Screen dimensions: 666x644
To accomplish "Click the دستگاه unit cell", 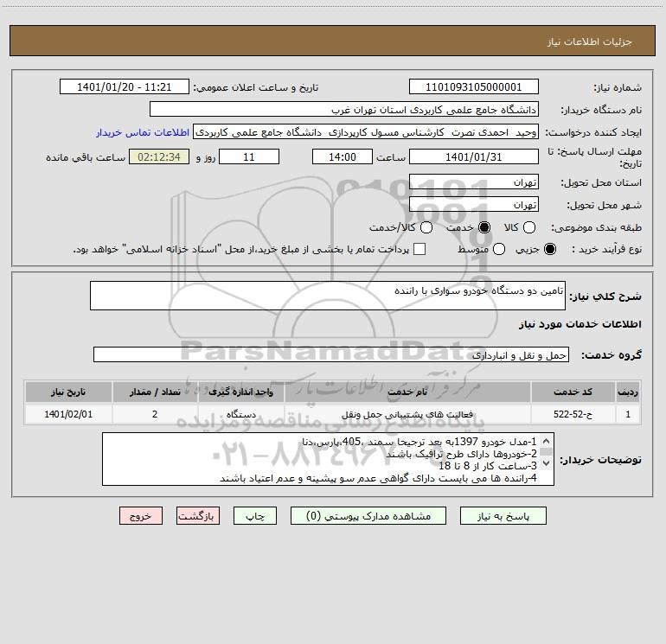I will point(240,414).
